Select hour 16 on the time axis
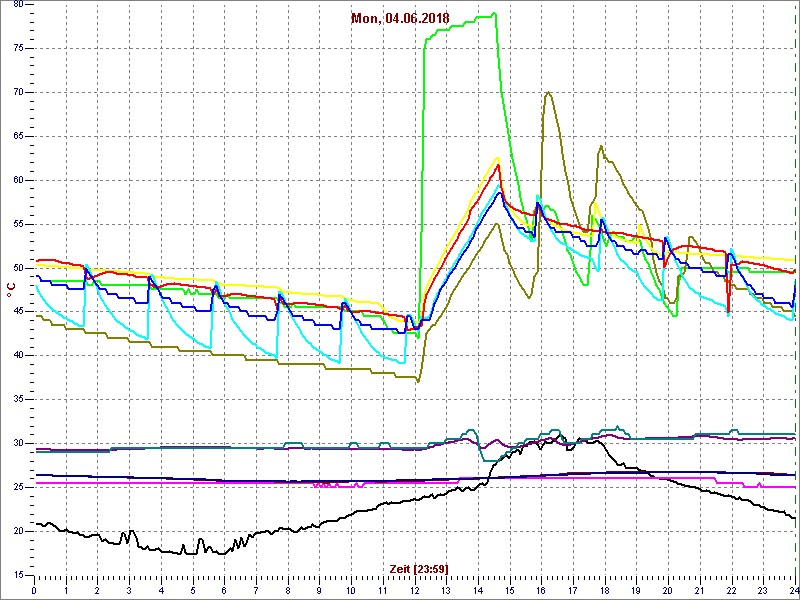Viewport: 800px width, 600px height. pyautogui.click(x=541, y=591)
